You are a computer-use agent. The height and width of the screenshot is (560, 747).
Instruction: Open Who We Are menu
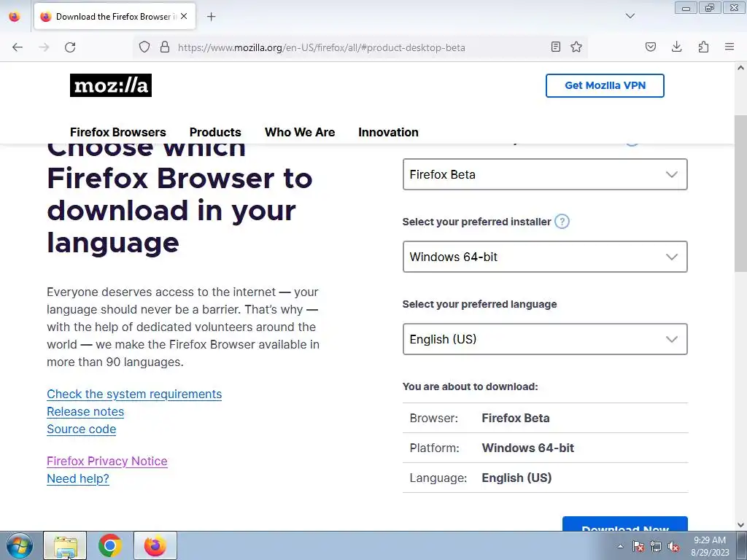coord(300,132)
